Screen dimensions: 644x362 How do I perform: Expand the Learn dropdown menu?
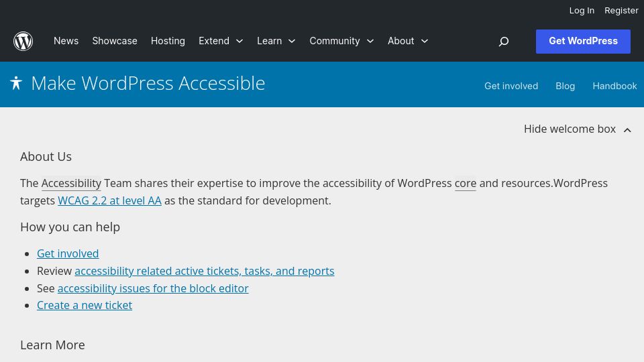(x=276, y=41)
